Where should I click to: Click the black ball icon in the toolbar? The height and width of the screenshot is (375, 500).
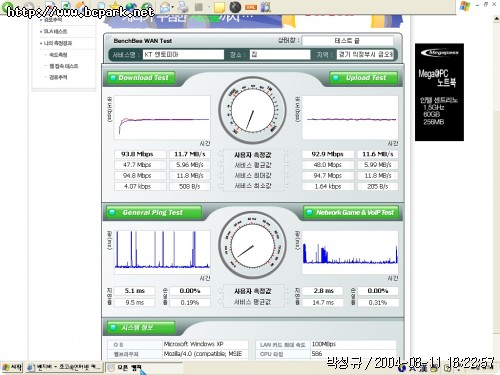235,7
